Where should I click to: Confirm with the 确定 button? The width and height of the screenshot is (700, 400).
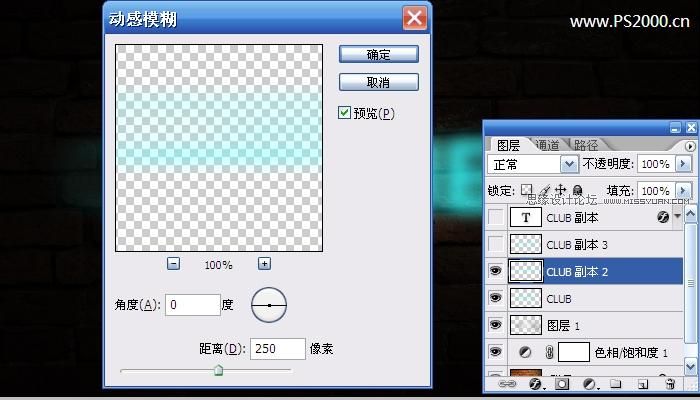379,54
